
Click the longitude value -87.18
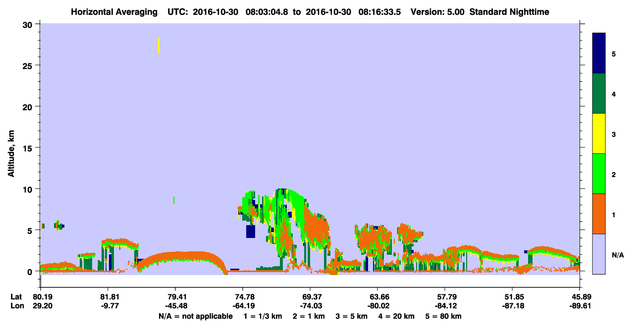(x=512, y=306)
